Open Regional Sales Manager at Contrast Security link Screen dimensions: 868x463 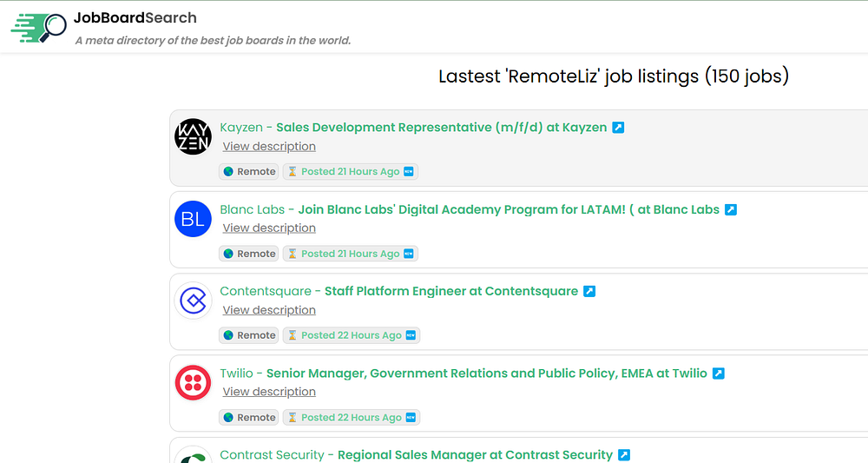coord(475,455)
